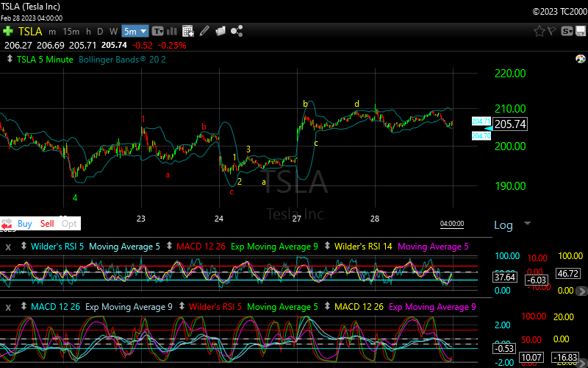Click the -0.25% percent change value
588x368 pixels.
172,46
